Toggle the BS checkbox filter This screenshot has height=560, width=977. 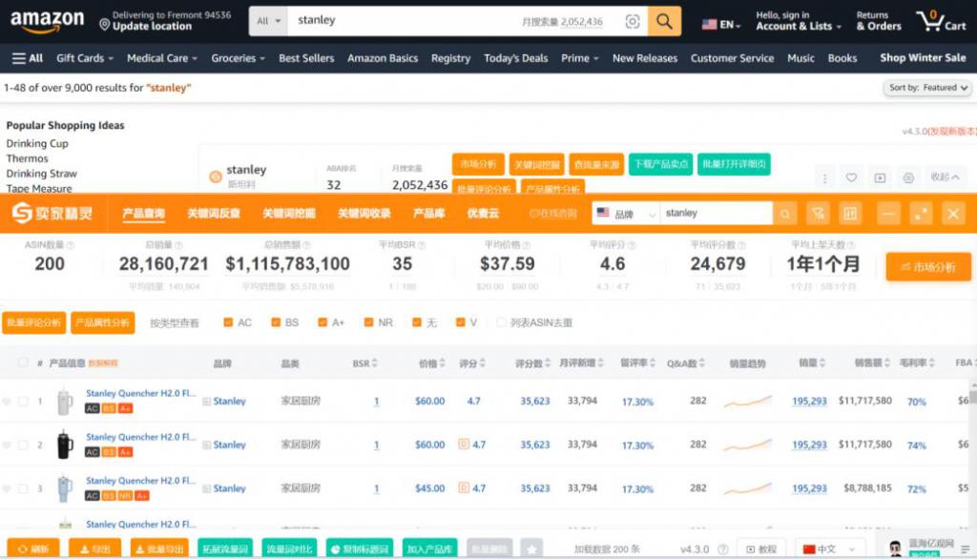click(276, 322)
